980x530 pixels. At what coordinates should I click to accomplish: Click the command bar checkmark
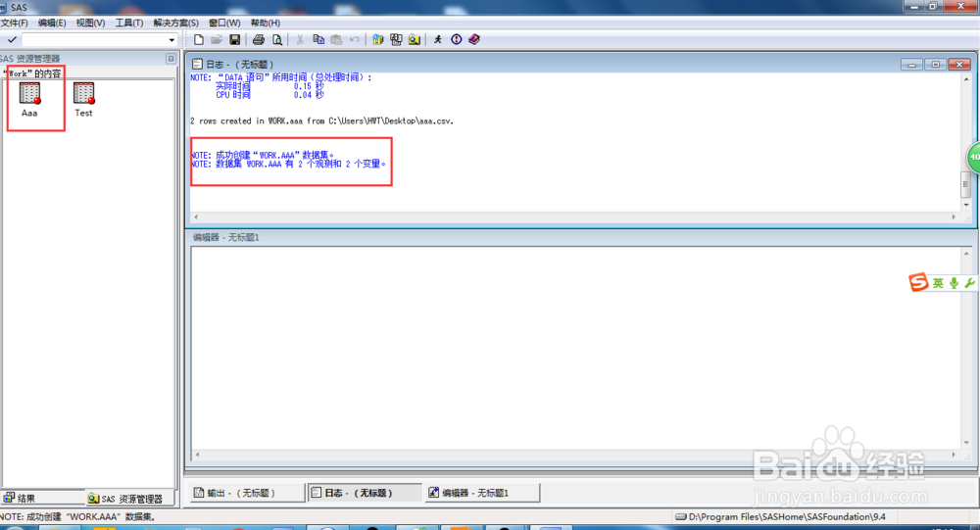coord(11,40)
